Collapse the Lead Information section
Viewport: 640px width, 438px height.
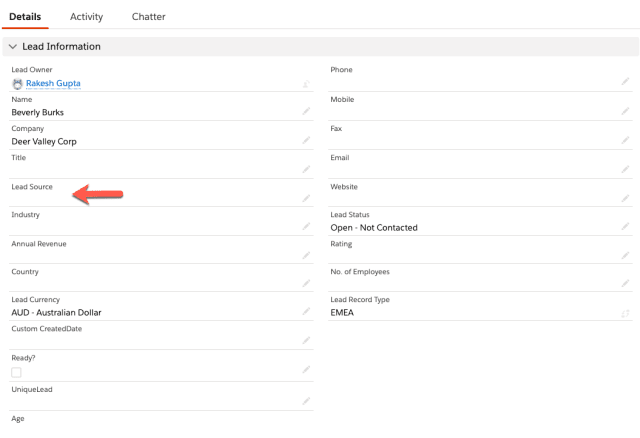(13, 47)
